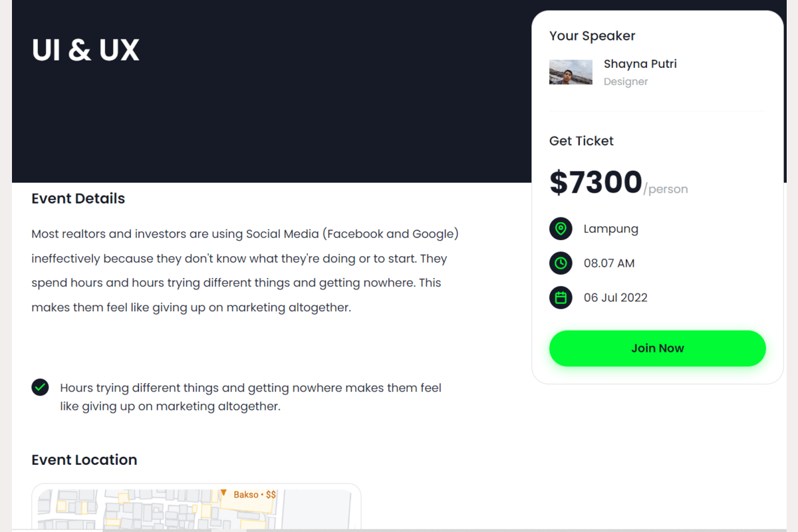
Task: Click the Your Speaker heading
Action: (592, 36)
